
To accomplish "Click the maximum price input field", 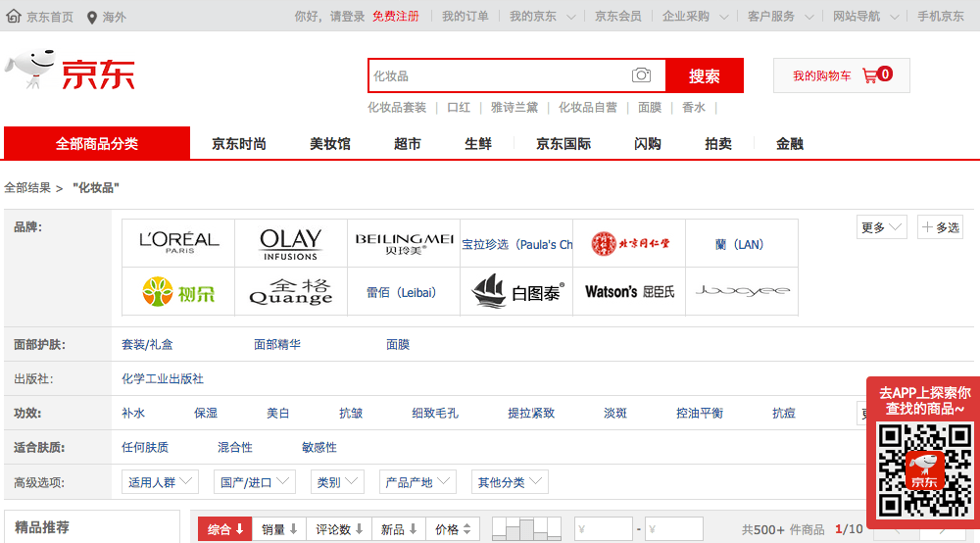I will pyautogui.click(x=674, y=529).
